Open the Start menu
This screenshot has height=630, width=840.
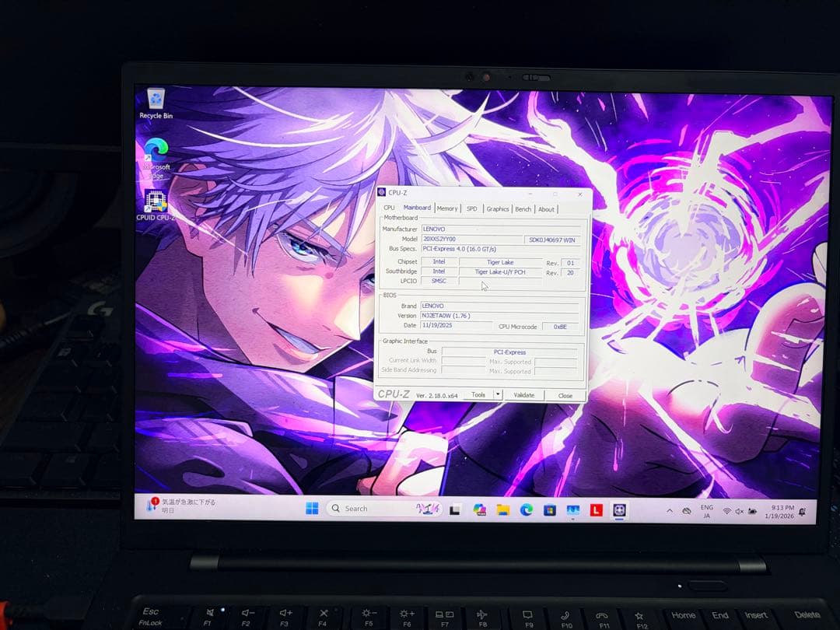(313, 509)
